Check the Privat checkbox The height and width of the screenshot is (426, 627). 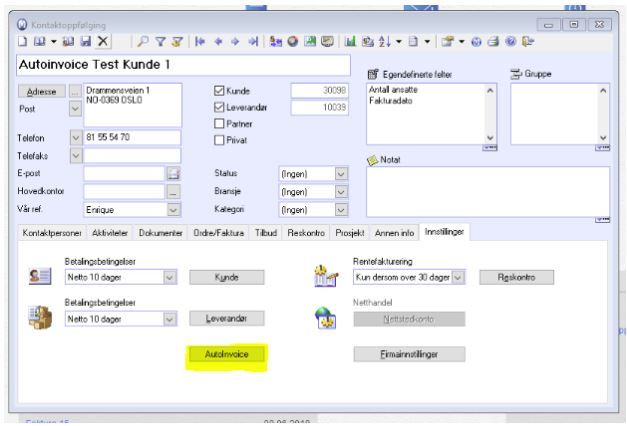[x=219, y=140]
